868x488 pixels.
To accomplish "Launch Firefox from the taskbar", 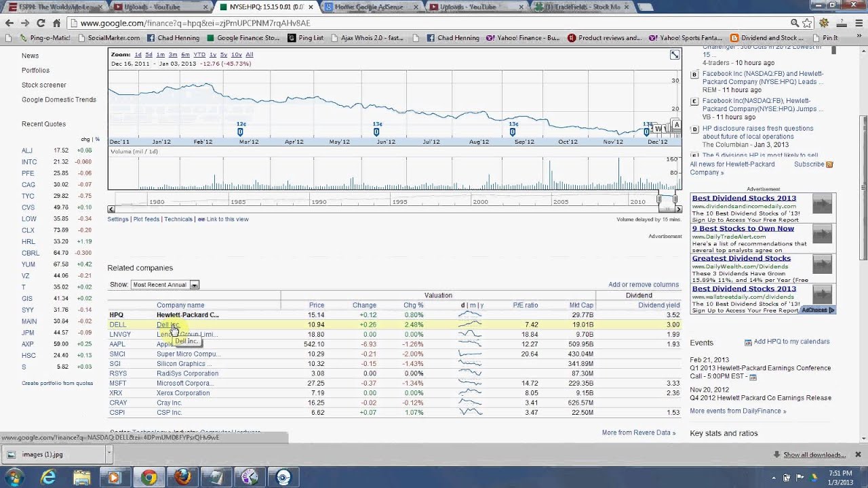I will pos(182,477).
